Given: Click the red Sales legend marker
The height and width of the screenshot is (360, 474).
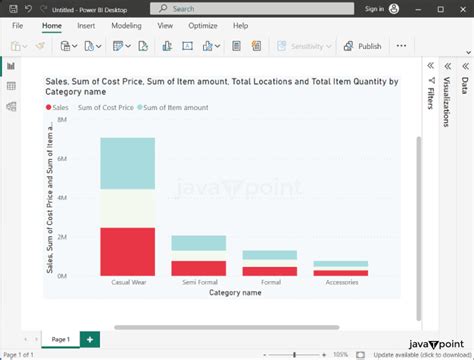Looking at the screenshot, I should 48,107.
